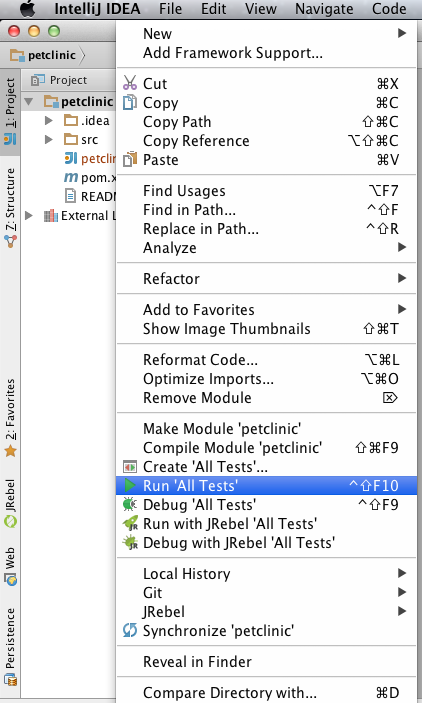Click the .idea folder icon
Viewport: 422px width, 703px height.
tap(71, 120)
